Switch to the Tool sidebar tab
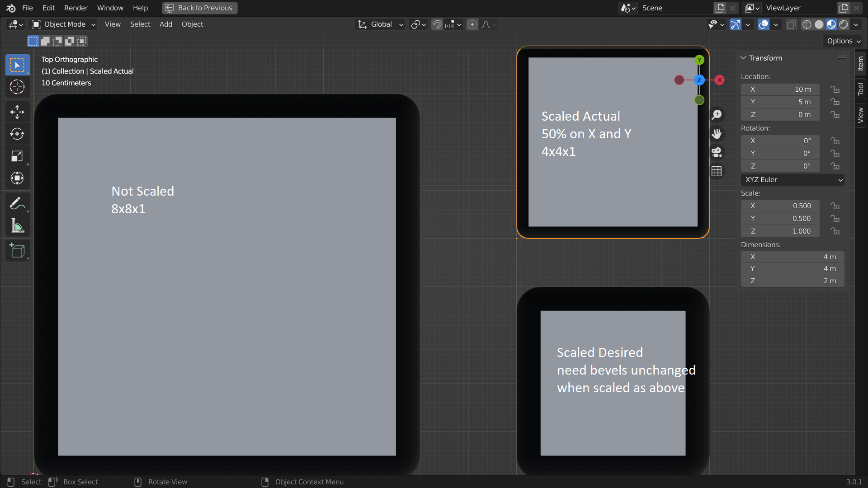The height and width of the screenshot is (488, 868). pyautogui.click(x=861, y=89)
